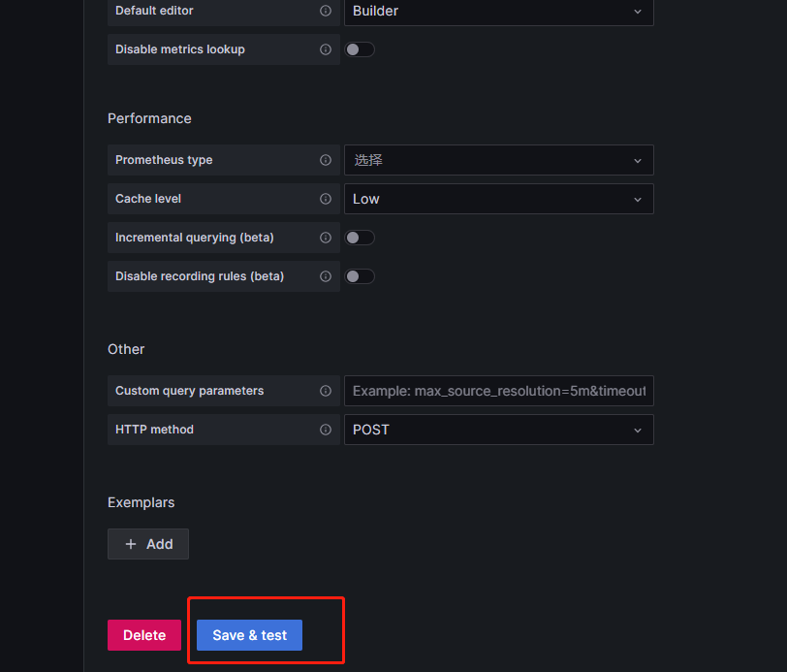Toggle Disable recording rules (beta) switch
This screenshot has height=672, width=787.
point(360,276)
